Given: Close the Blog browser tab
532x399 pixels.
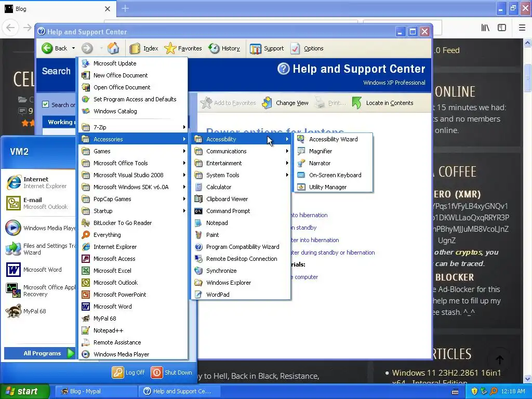Looking at the screenshot, I should click(107, 9).
